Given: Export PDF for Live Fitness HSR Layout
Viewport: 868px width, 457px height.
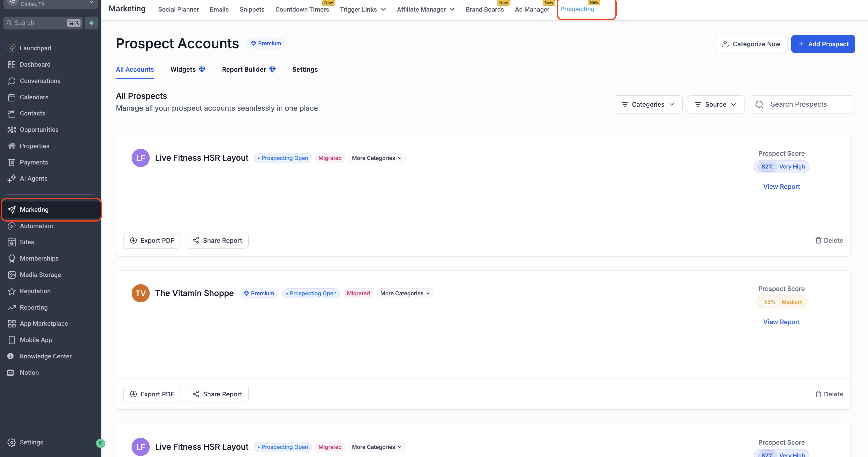Looking at the screenshot, I should click(x=152, y=240).
